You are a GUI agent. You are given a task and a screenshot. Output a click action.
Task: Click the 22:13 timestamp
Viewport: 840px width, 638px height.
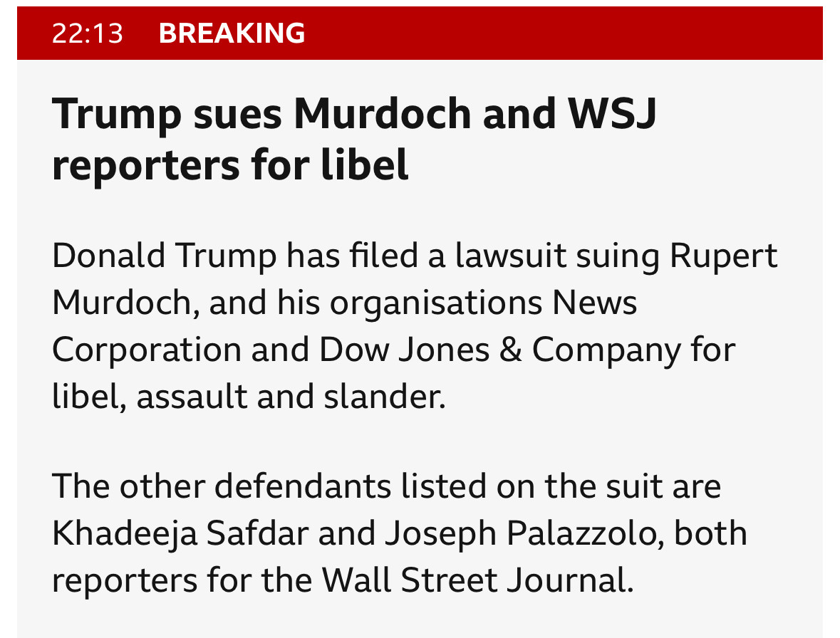88,33
